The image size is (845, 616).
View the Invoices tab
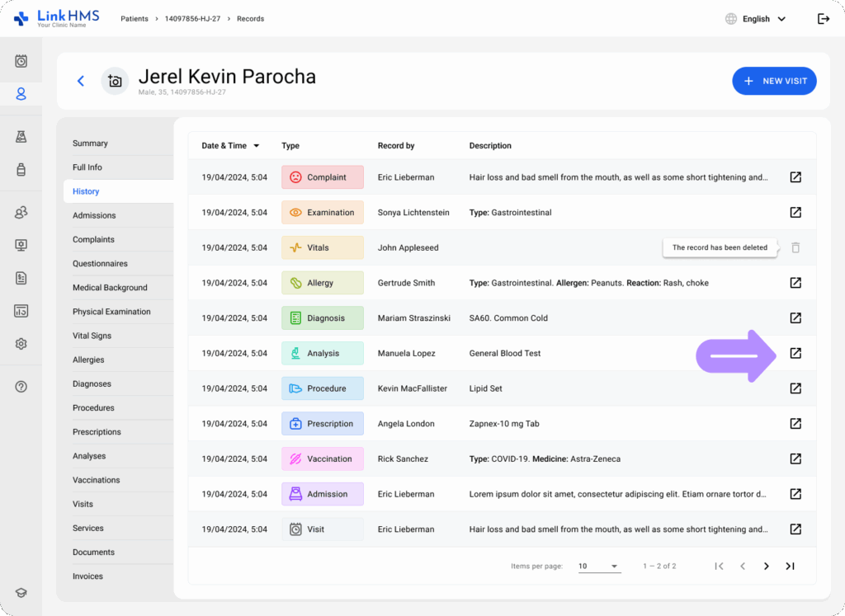[87, 576]
